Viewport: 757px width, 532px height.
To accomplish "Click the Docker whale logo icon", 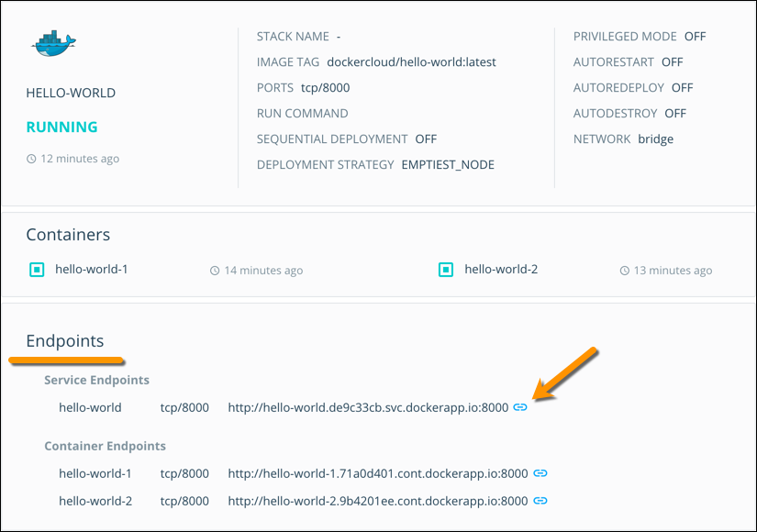I will [53, 43].
